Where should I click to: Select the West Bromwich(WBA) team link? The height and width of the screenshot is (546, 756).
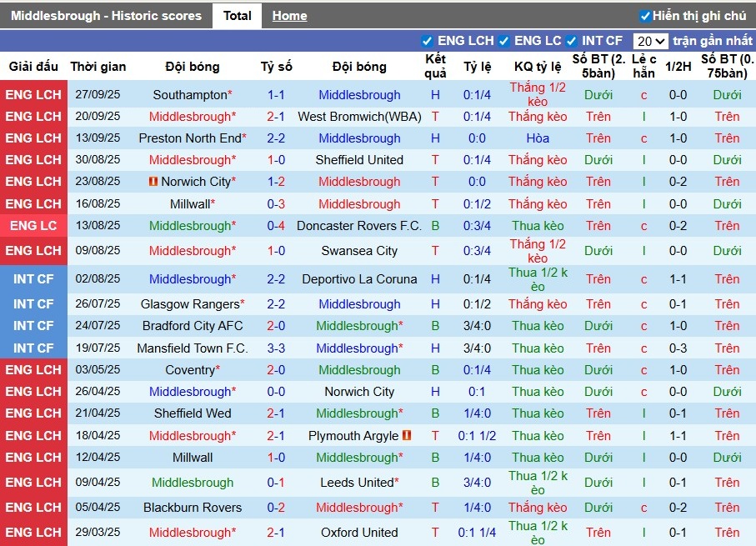pyautogui.click(x=360, y=116)
